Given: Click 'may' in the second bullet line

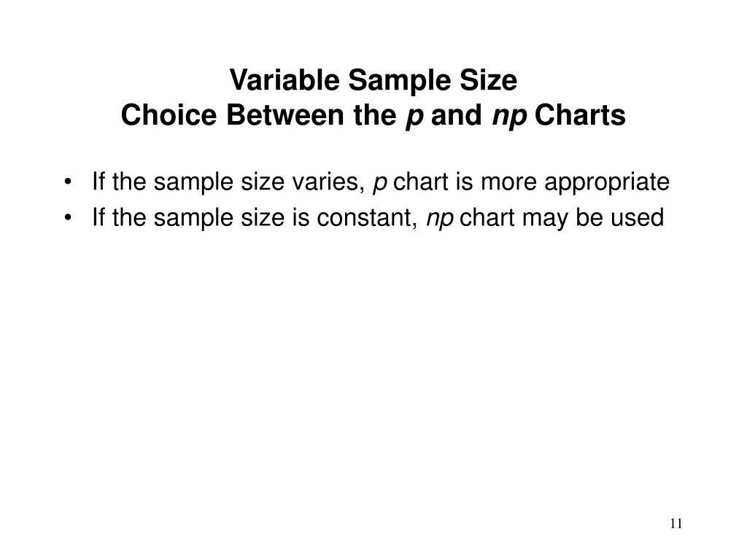Looking at the screenshot, I should point(545,219).
